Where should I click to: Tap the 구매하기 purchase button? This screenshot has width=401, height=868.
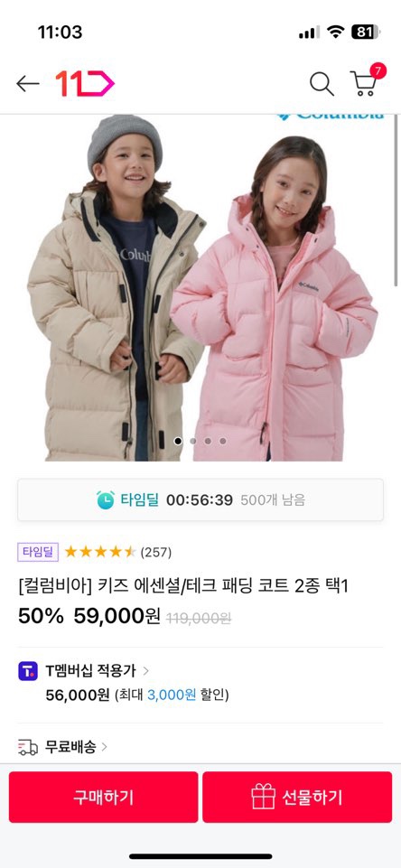(x=103, y=798)
